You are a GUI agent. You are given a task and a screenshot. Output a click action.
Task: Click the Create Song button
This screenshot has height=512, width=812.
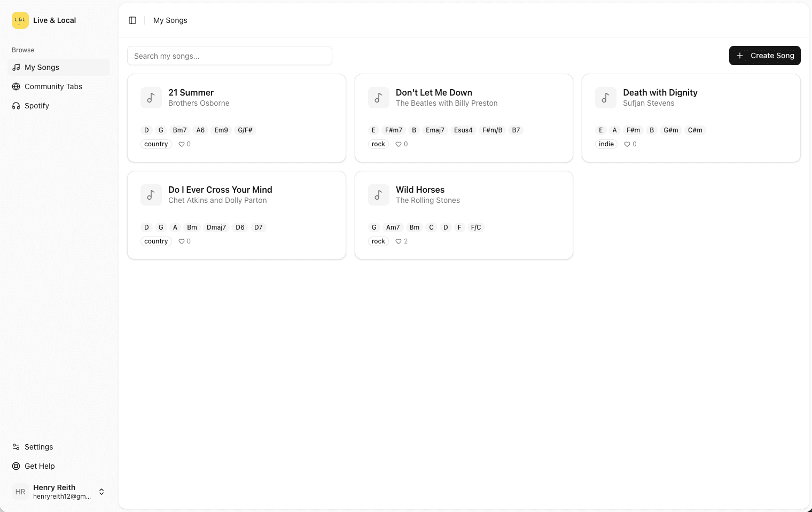tap(765, 56)
